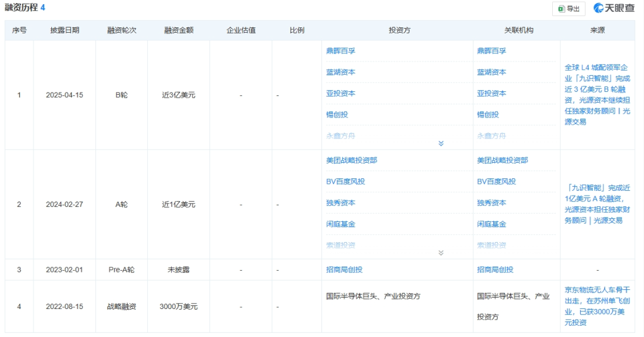This screenshot has width=644, height=337.
Task: Open the A轮 source article link
Action: click(x=597, y=204)
